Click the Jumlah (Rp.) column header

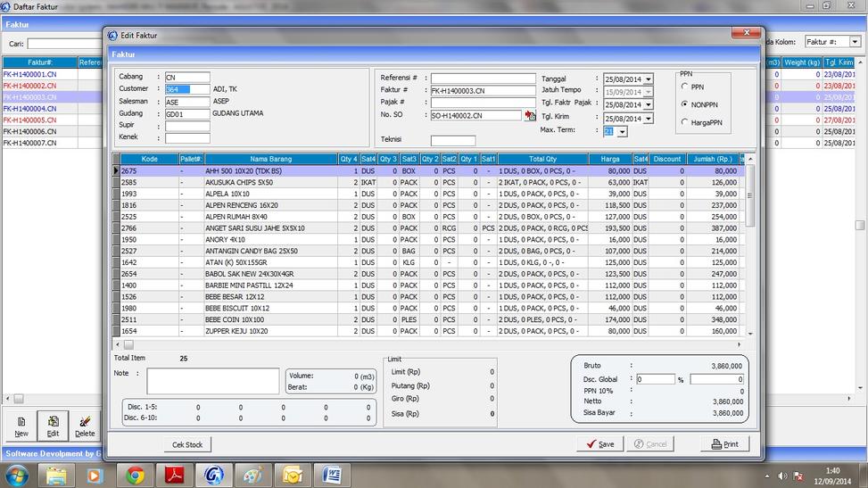tap(713, 159)
